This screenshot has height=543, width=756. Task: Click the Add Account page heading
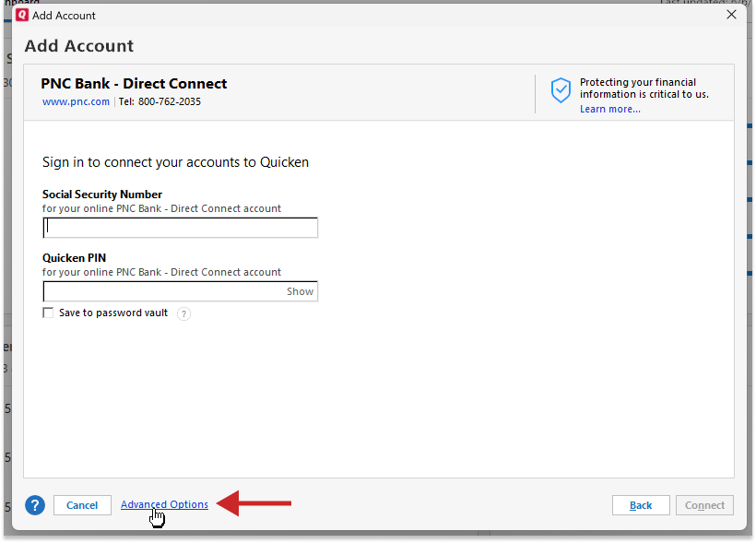[79, 46]
